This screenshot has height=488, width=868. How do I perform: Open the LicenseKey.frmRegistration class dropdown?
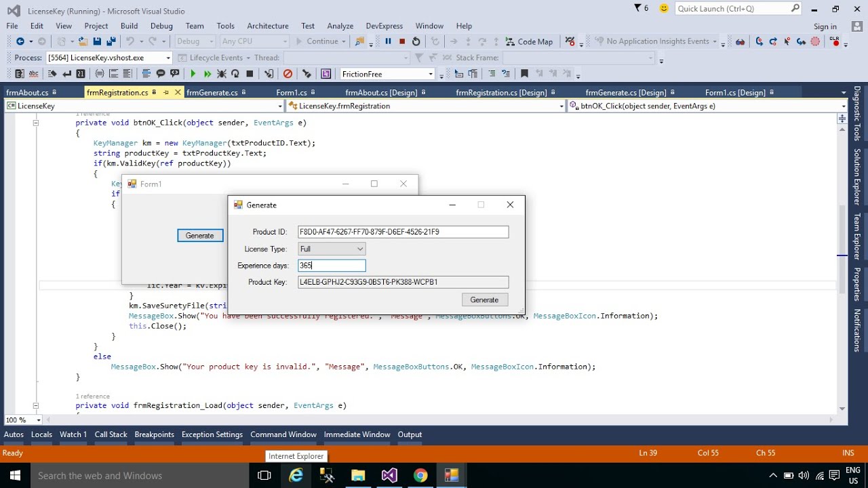pos(561,106)
